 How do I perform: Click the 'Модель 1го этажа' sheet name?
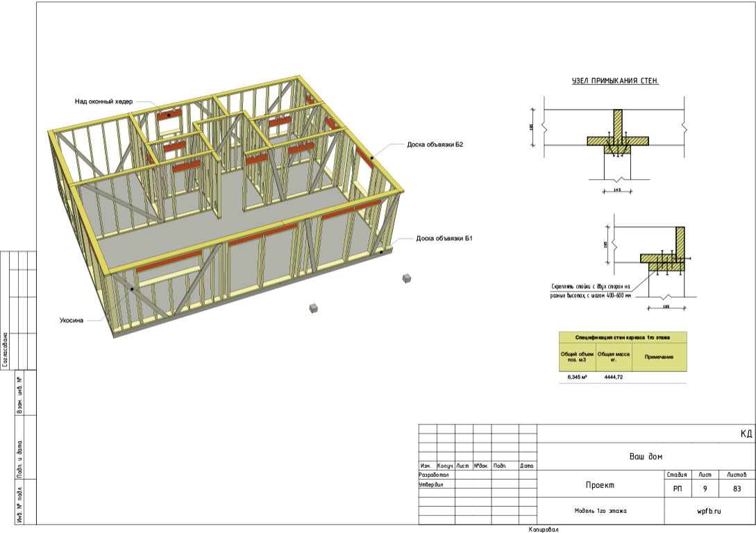point(600,511)
